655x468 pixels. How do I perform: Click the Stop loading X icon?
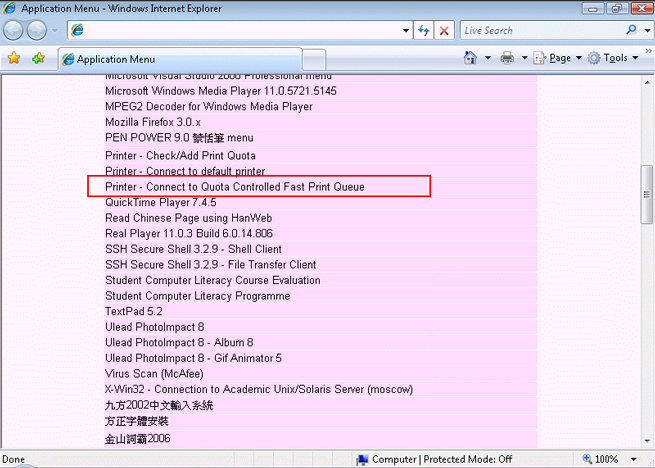444,31
